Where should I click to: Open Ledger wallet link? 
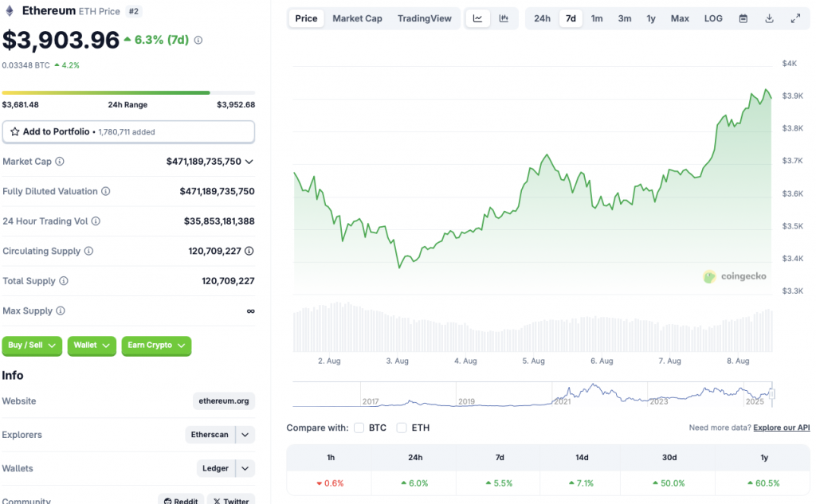coord(215,469)
